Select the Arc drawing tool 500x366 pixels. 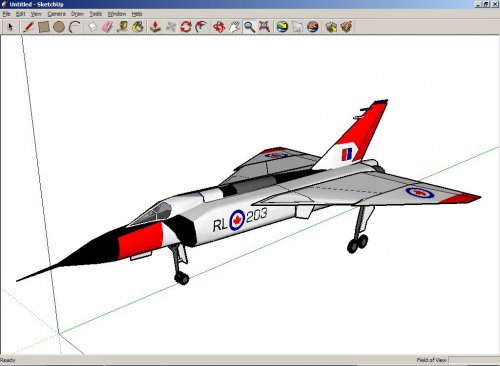point(74,27)
